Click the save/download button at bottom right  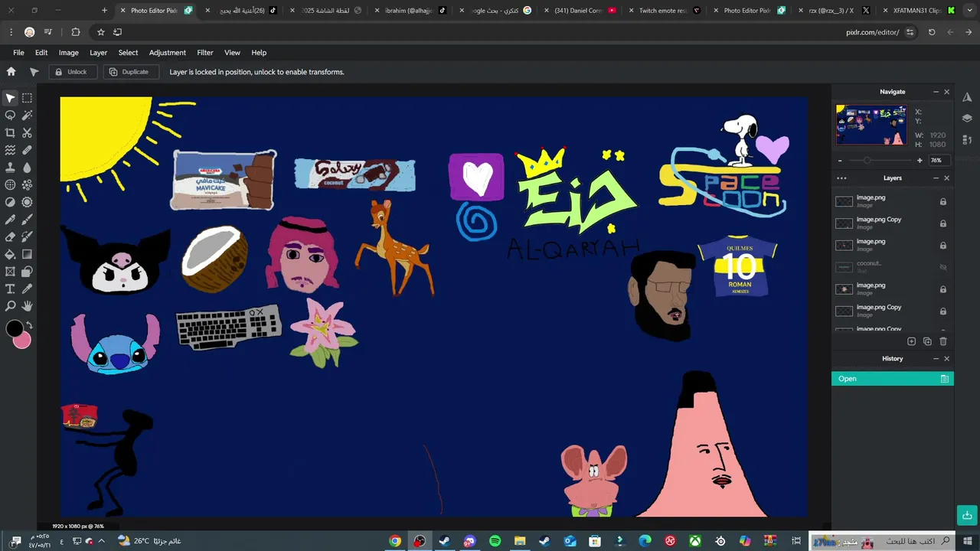(967, 514)
